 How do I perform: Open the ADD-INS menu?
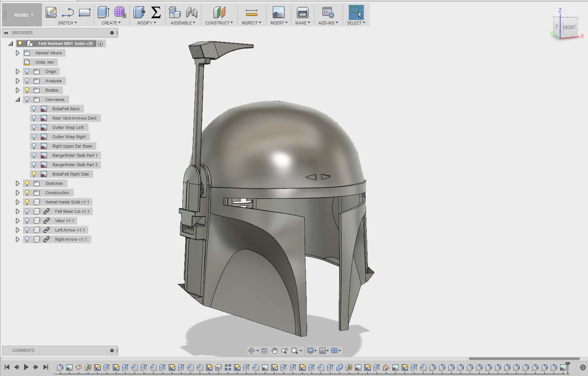(x=328, y=23)
